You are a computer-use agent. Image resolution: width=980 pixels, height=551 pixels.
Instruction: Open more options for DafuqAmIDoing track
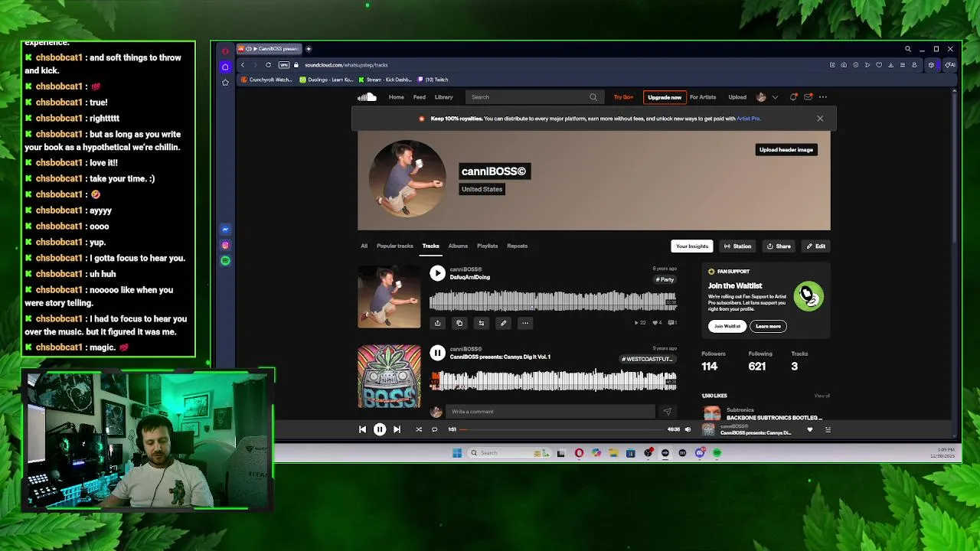[525, 323]
